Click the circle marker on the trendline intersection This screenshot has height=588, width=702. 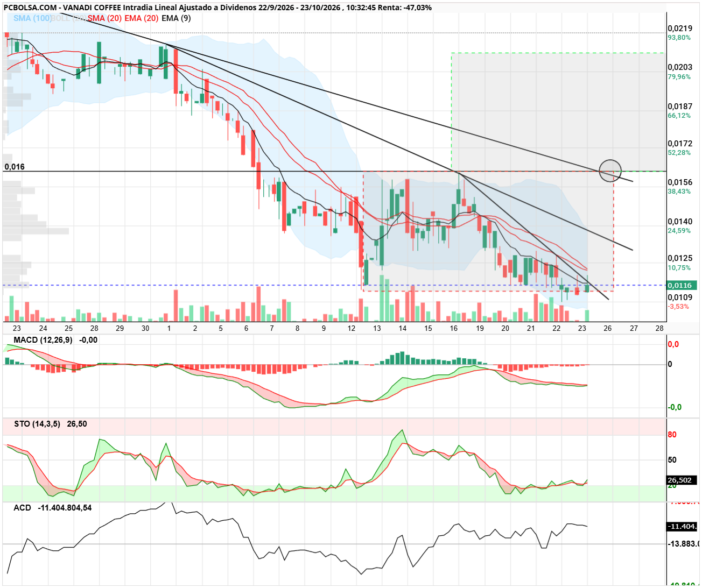[610, 171]
